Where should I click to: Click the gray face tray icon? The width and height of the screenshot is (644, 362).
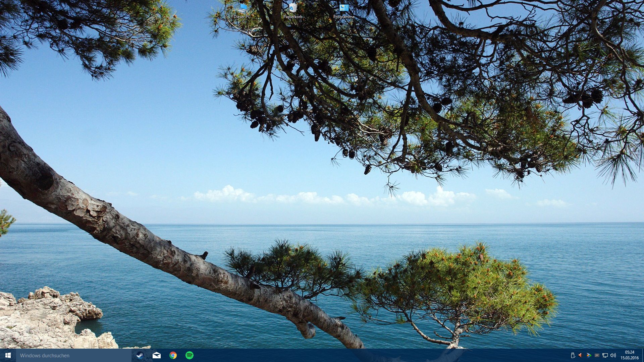pyautogui.click(x=597, y=355)
